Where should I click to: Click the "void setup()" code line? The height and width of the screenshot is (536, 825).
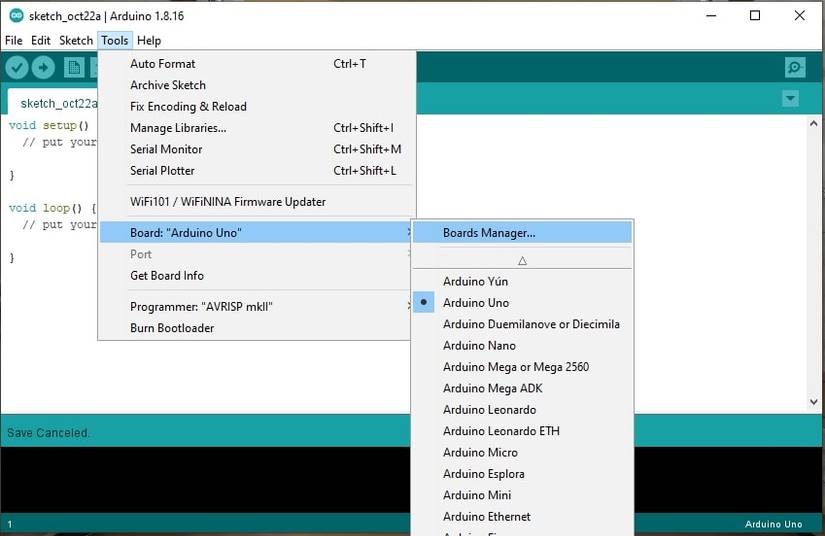(x=49, y=126)
